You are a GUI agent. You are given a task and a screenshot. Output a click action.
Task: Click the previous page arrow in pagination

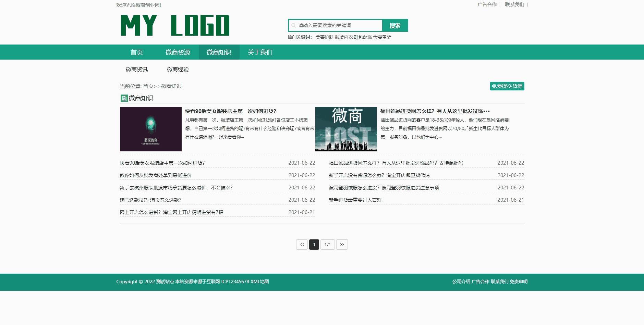[x=302, y=245]
